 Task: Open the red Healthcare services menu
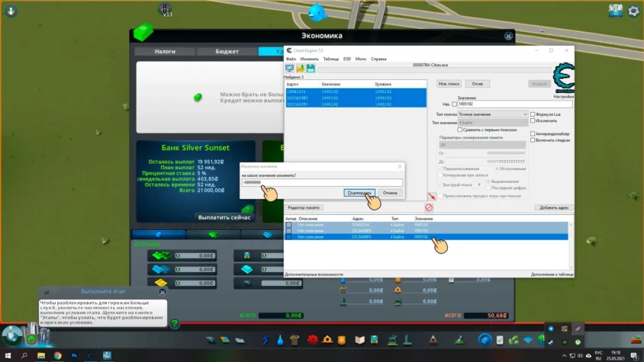(x=313, y=340)
